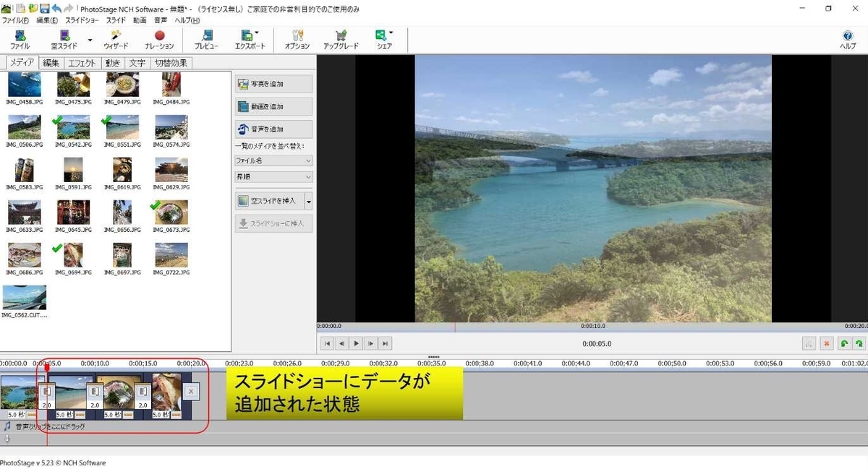Open the 動画 menu
This screenshot has width=868, height=469.
tap(140, 20)
